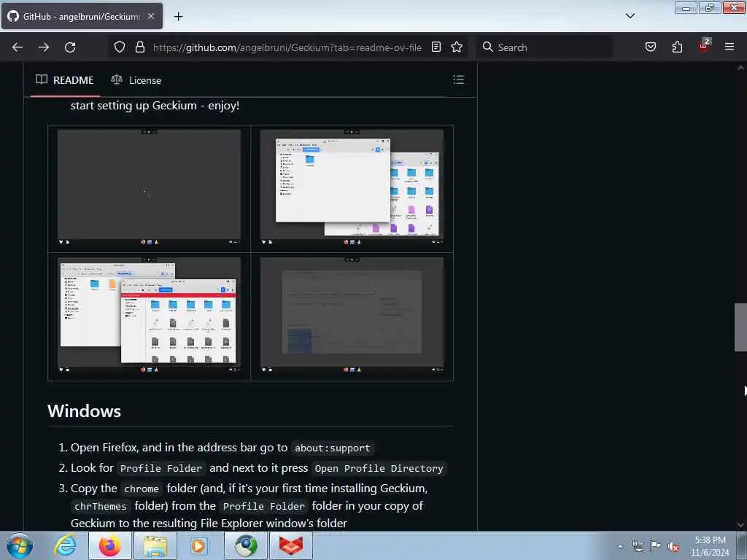Show hidden system tray icons

coord(620,546)
